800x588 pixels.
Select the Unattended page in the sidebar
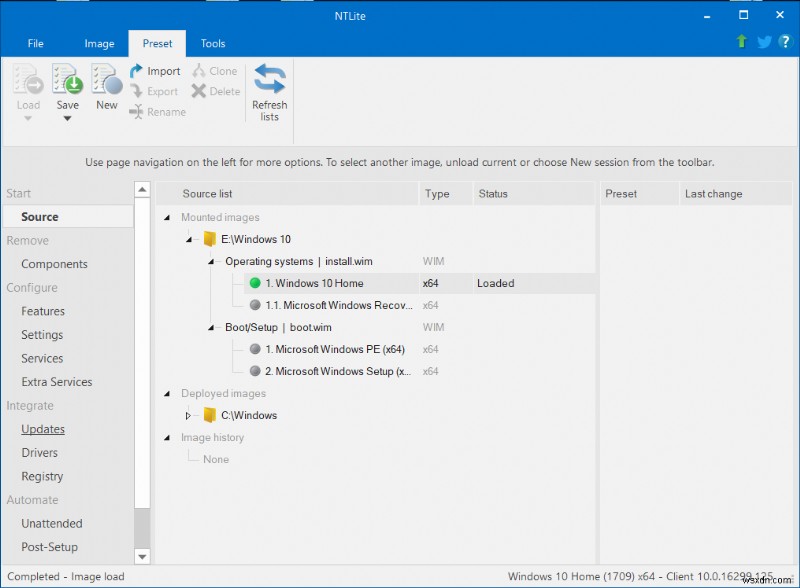coord(51,523)
